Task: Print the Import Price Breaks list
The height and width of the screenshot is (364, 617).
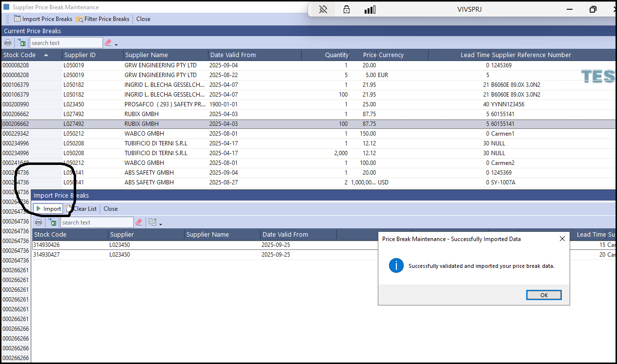Action: tap(39, 222)
